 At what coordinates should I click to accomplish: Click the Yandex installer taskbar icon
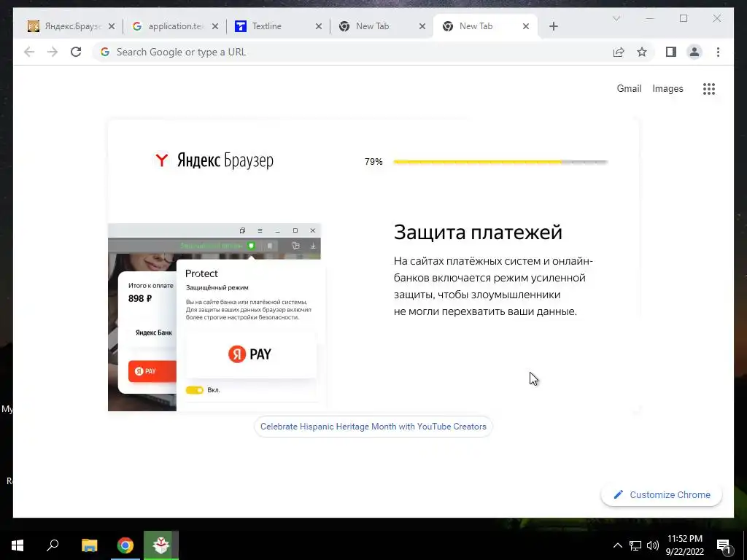coord(161,545)
